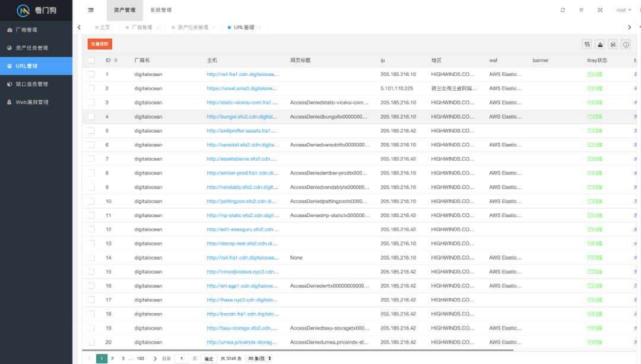Check the row with ID 13

pyautogui.click(x=91, y=244)
